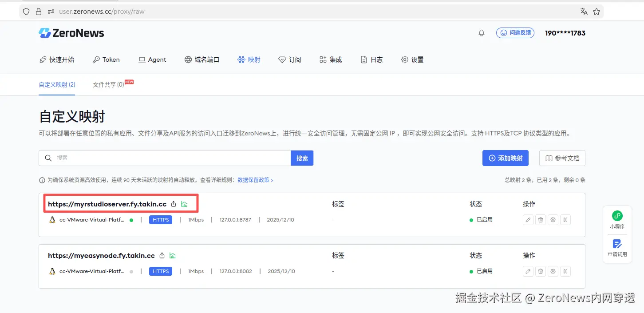Delete the myeasynode mapping via trash icon

coord(541,271)
